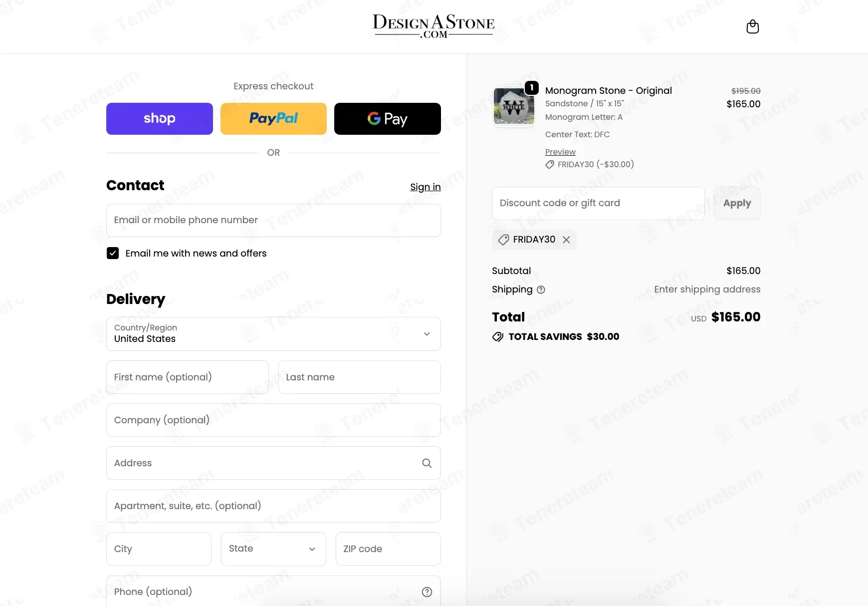Click the shipping help question mark icon

[x=541, y=290]
